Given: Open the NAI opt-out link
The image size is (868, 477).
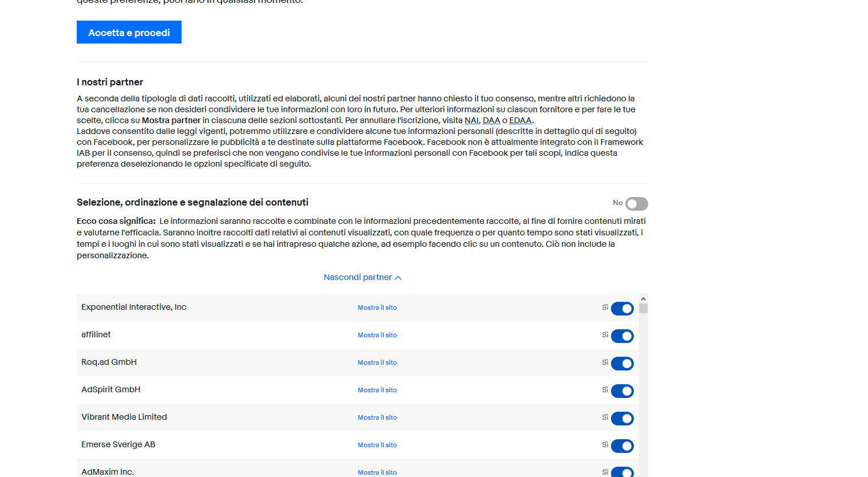Looking at the screenshot, I should 471,120.
